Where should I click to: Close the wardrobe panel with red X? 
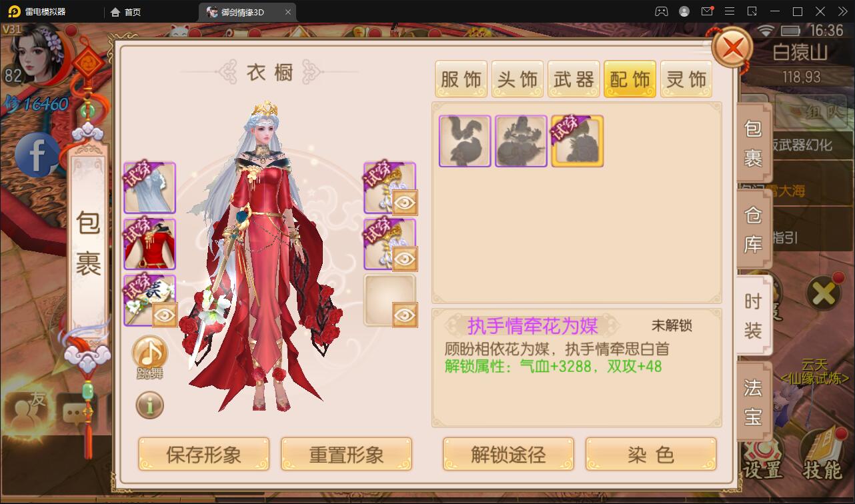coord(732,47)
